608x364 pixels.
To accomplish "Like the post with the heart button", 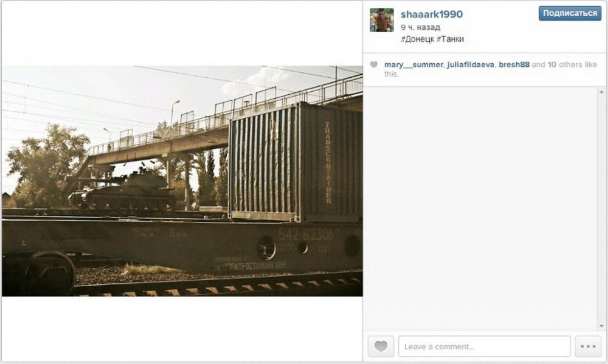I will (x=381, y=346).
